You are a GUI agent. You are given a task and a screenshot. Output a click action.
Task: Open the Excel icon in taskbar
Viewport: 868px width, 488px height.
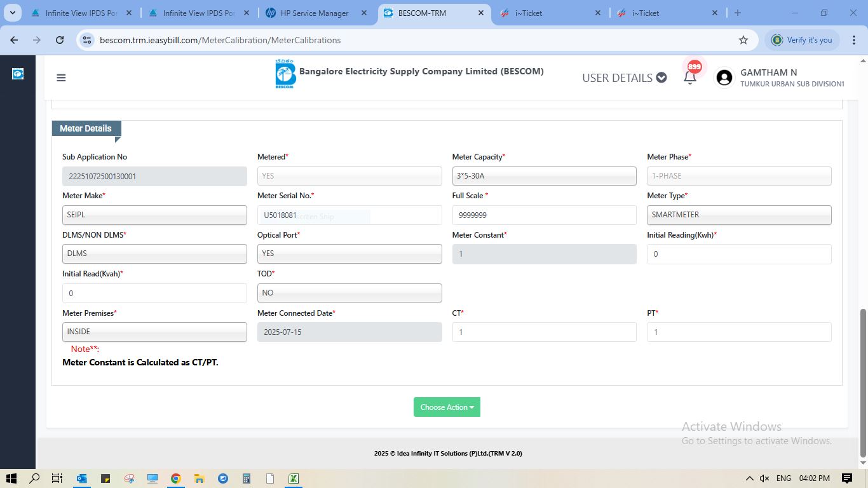coord(293,478)
